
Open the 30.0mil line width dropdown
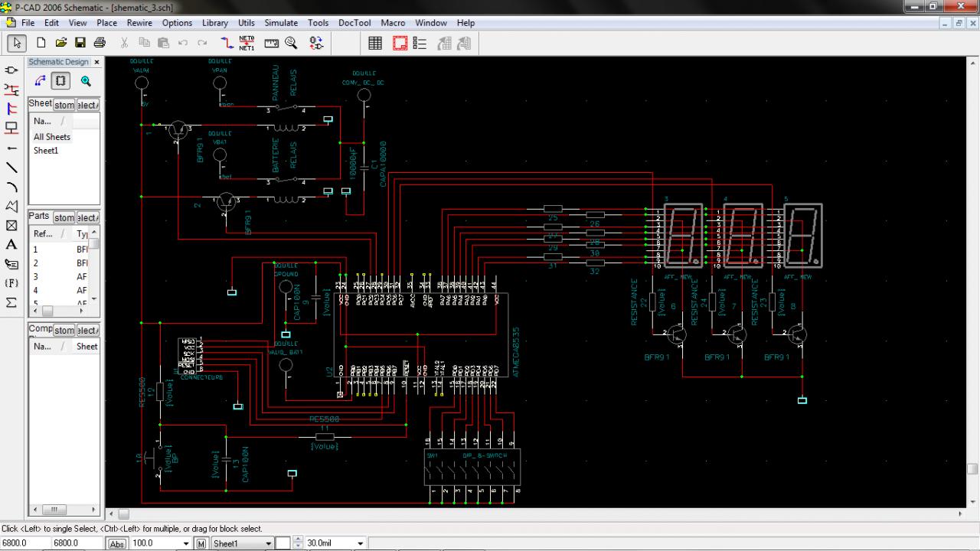(360, 543)
